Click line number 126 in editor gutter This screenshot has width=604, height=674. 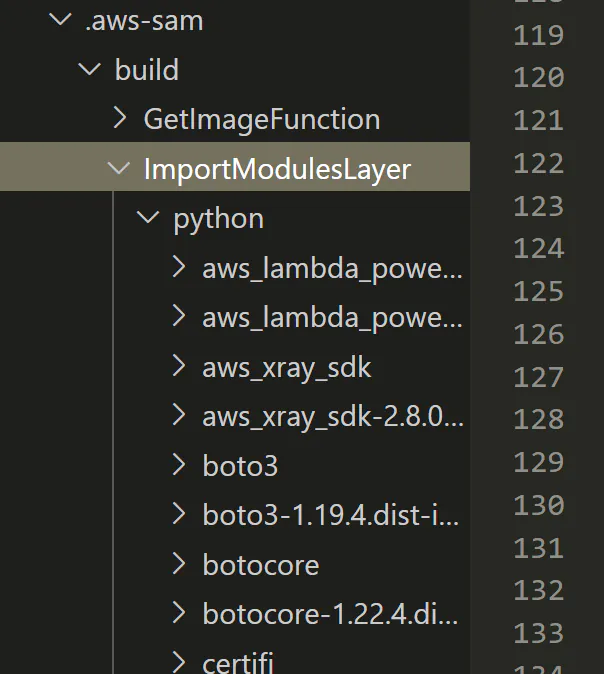pos(538,334)
